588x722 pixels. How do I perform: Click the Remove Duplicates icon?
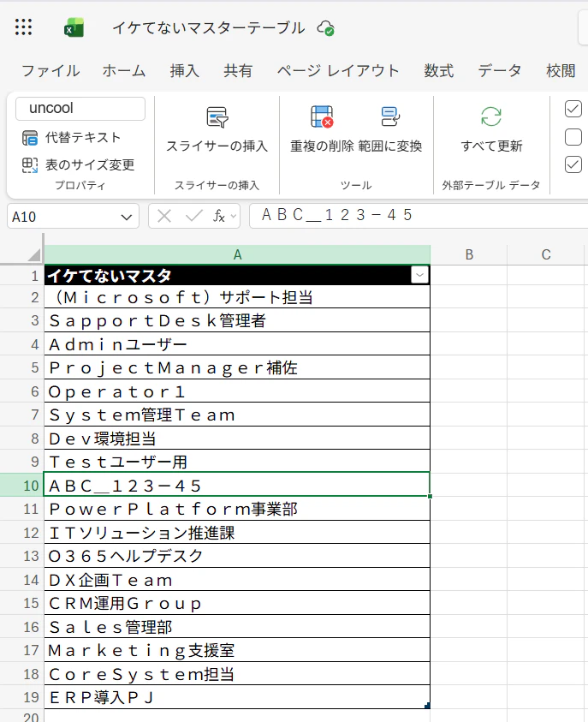tap(322, 116)
